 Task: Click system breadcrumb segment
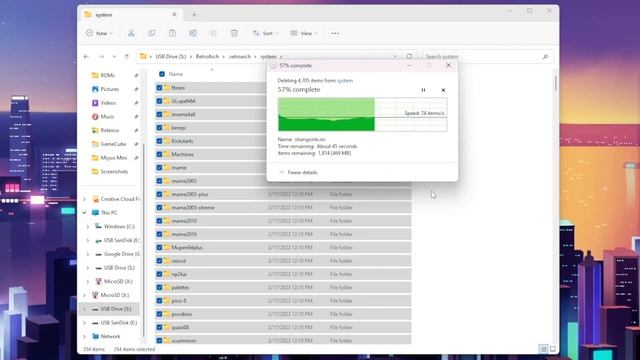click(268, 56)
